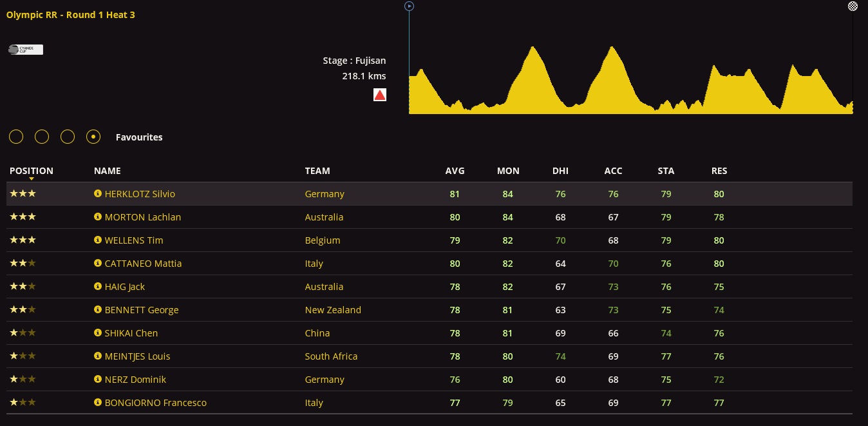Click info icon next to CATTANEO Mattia
Image resolution: width=868 pixels, height=426 pixels.
click(98, 263)
